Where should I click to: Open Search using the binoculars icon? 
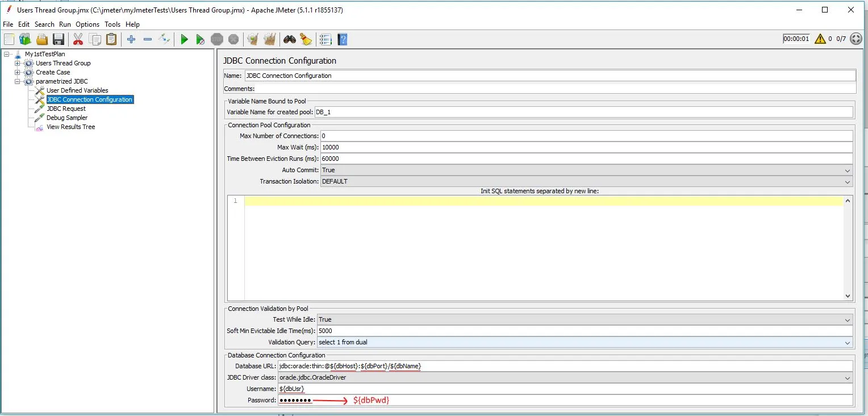tap(290, 39)
